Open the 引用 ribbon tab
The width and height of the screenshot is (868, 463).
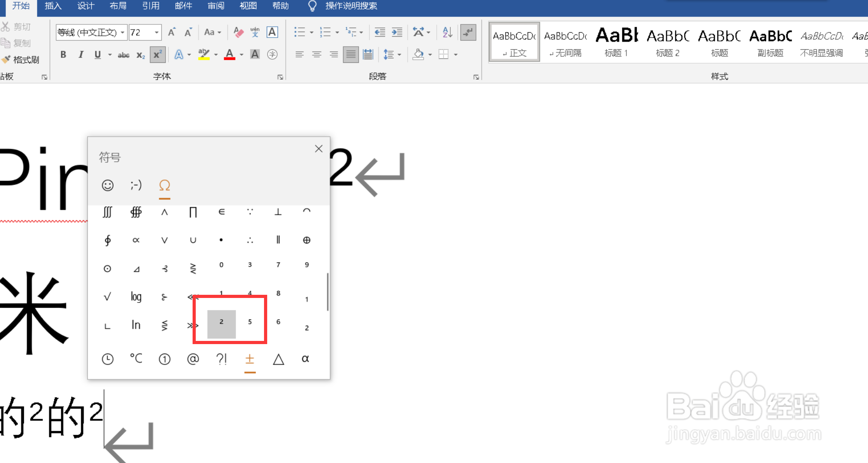(151, 6)
